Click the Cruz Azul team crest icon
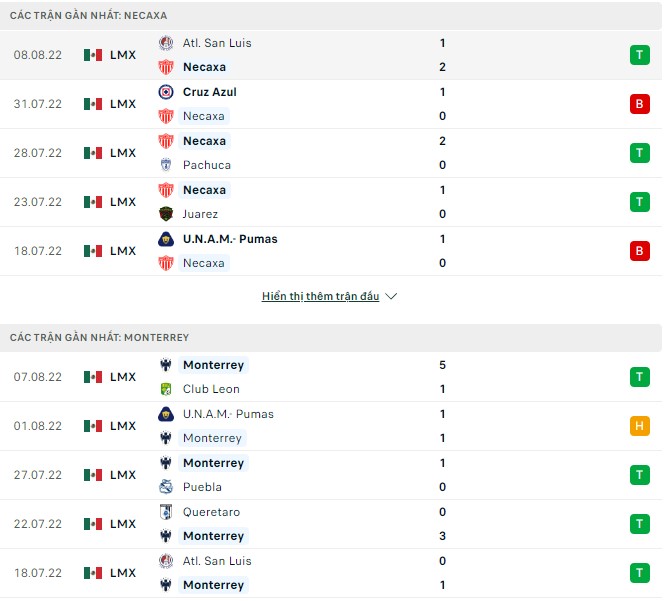Image resolution: width=667 pixels, height=601 pixels. coord(166,92)
